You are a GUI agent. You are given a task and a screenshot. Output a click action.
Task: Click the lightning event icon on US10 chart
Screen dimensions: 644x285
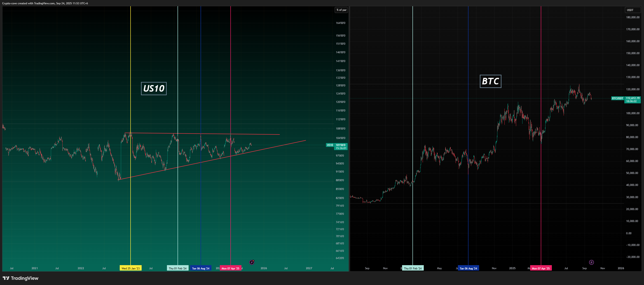(x=252, y=262)
